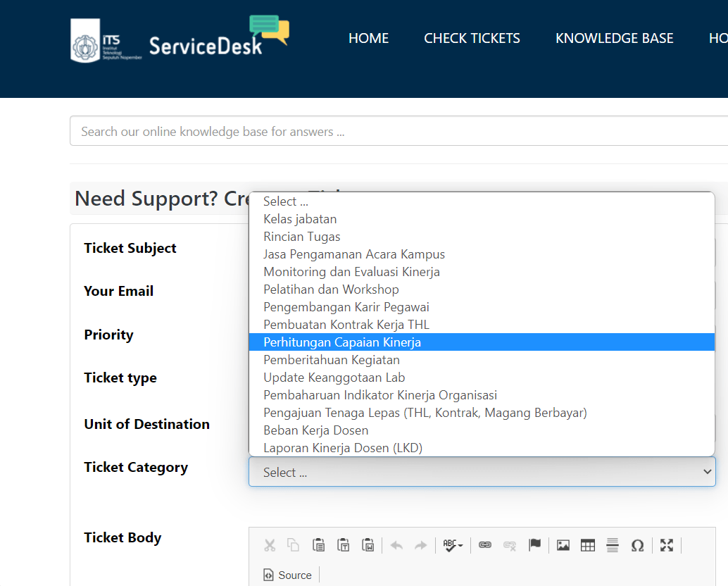The height and width of the screenshot is (586, 728).
Task: Pick Laporan Kinerja Dosen (LKD) option
Action: [342, 448]
